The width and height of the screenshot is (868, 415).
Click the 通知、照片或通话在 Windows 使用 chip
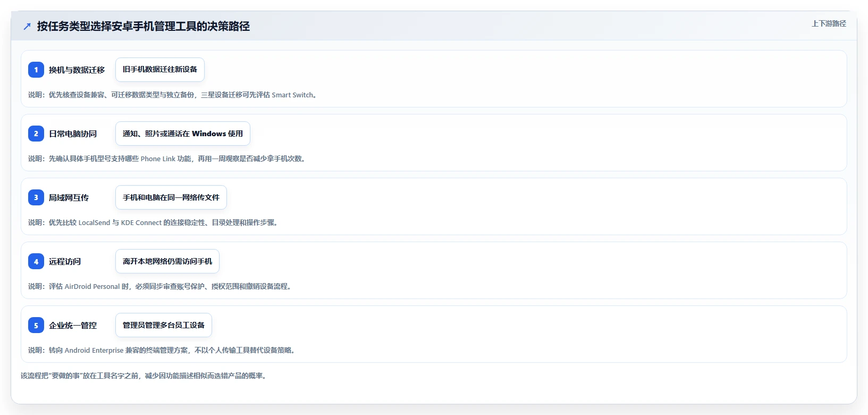[183, 134]
